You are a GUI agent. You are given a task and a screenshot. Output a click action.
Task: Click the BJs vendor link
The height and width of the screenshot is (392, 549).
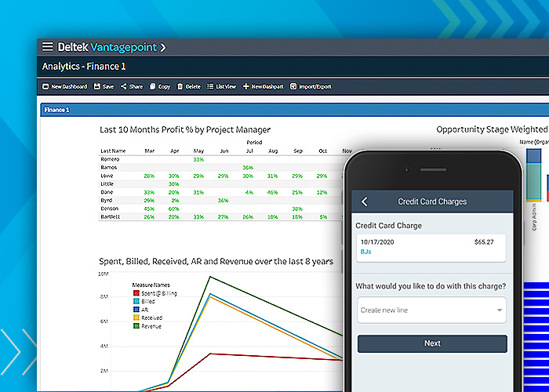click(365, 252)
